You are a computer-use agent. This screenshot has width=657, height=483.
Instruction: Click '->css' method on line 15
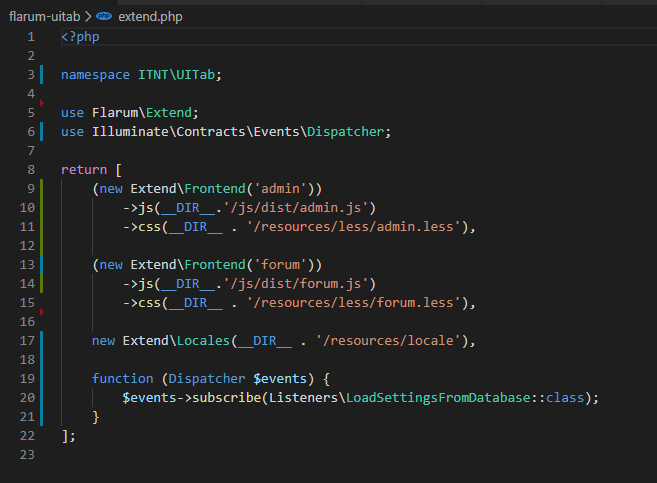[x=142, y=302]
